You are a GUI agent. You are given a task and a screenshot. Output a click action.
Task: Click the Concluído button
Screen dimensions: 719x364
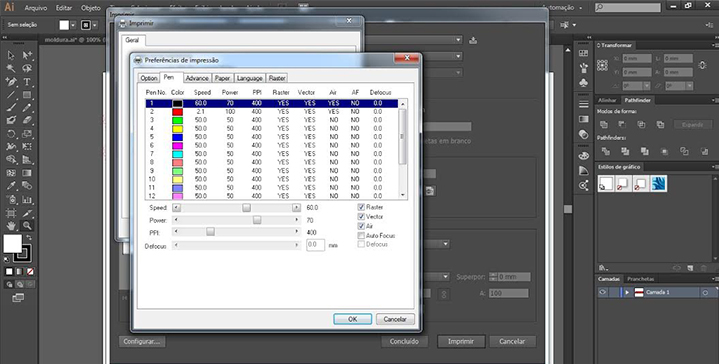click(404, 342)
